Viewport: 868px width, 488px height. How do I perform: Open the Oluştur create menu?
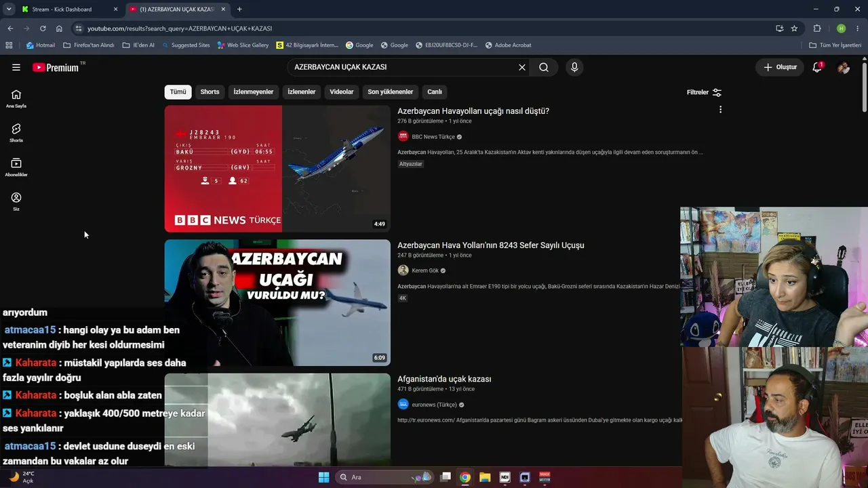780,67
